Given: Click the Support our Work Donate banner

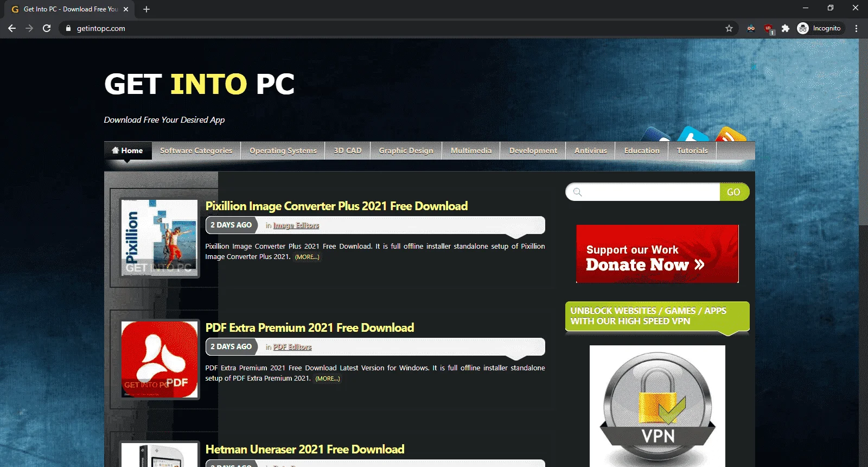Looking at the screenshot, I should pyautogui.click(x=658, y=254).
